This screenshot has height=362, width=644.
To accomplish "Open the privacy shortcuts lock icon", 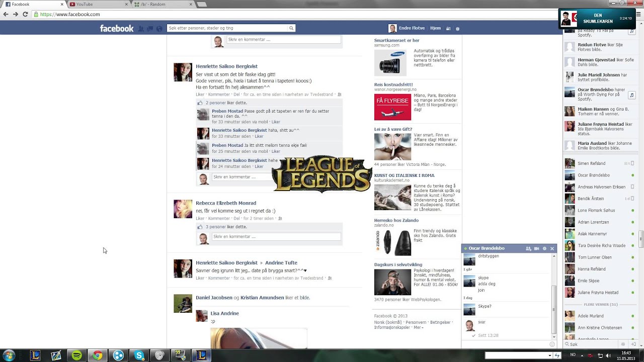I will 448,29.
